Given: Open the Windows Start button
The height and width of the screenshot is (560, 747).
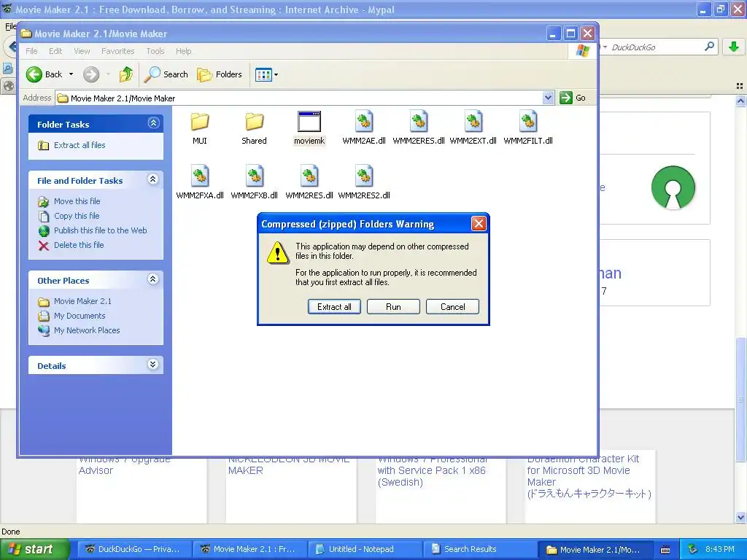Looking at the screenshot, I should click(34, 550).
